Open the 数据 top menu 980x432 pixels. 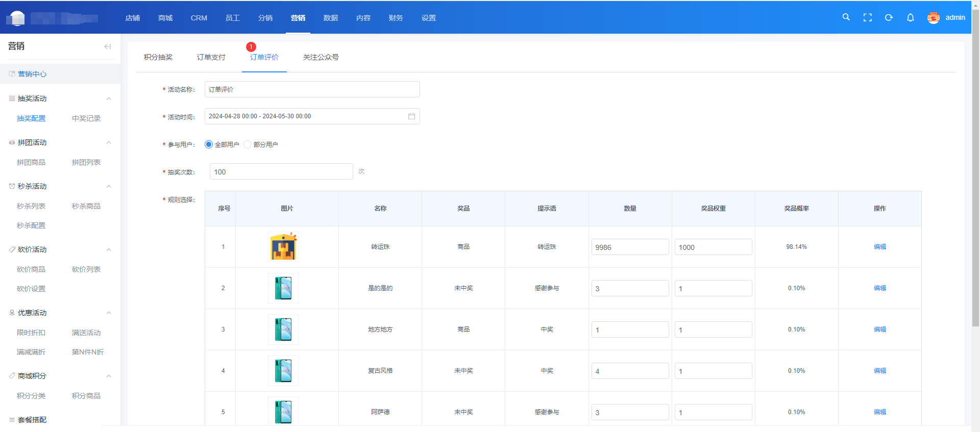(331, 18)
